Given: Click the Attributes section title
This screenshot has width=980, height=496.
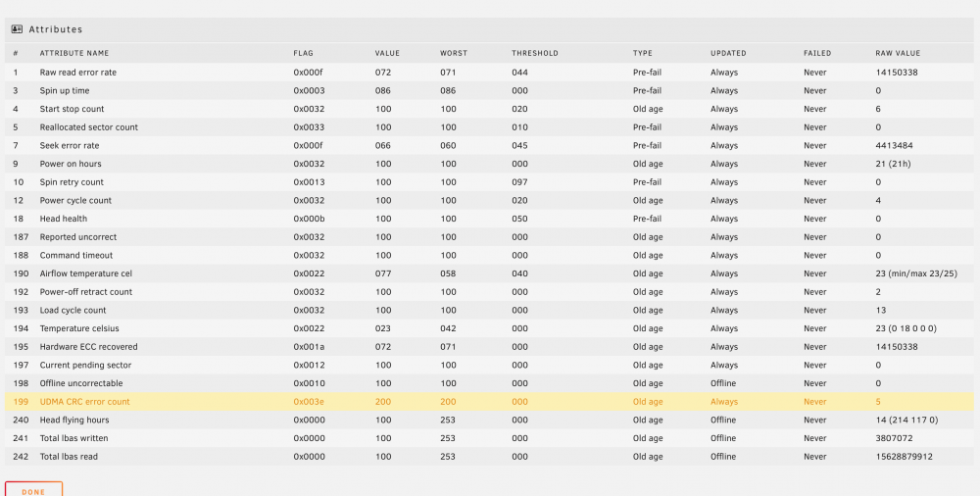Looking at the screenshot, I should [x=56, y=29].
